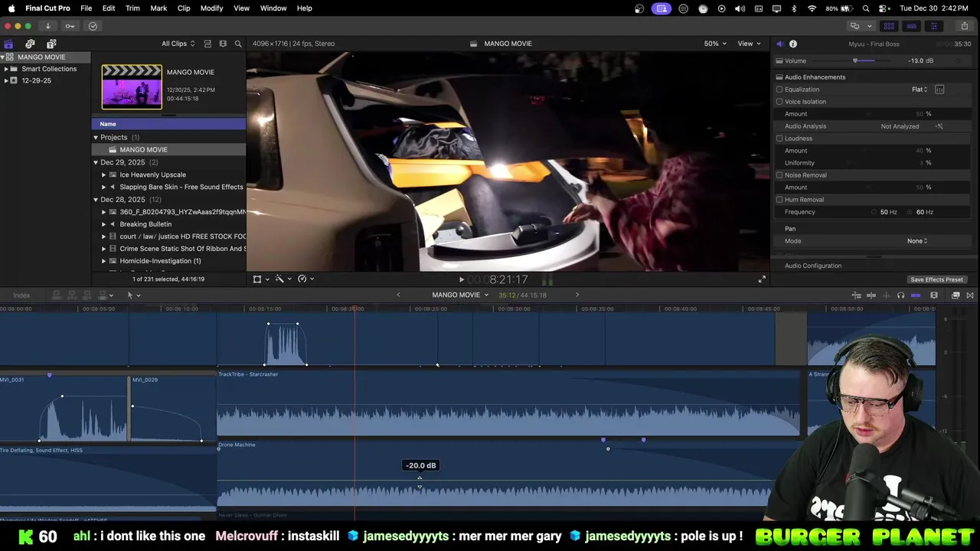
Task: Open the MANGO MOVIE timeline title dropdown
Action: pos(460,295)
